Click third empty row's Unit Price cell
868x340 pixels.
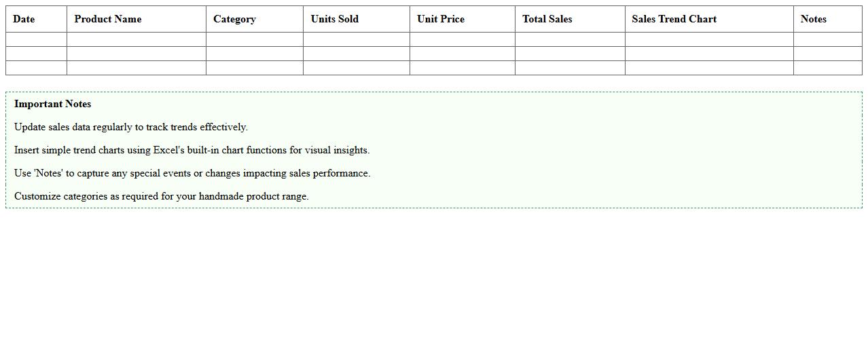point(462,68)
